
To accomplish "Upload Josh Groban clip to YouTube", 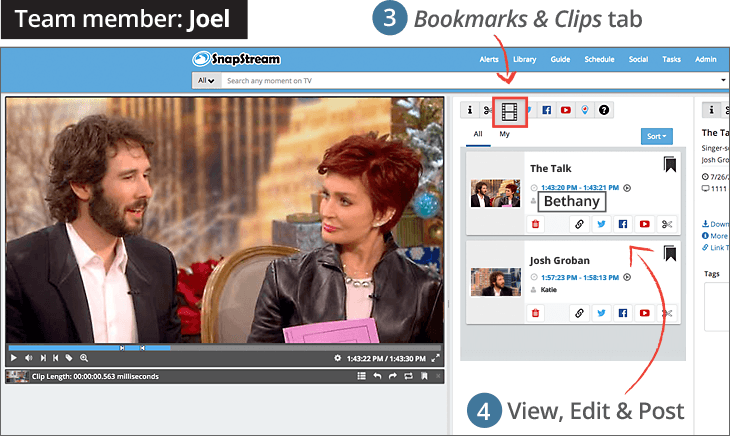I will (644, 313).
